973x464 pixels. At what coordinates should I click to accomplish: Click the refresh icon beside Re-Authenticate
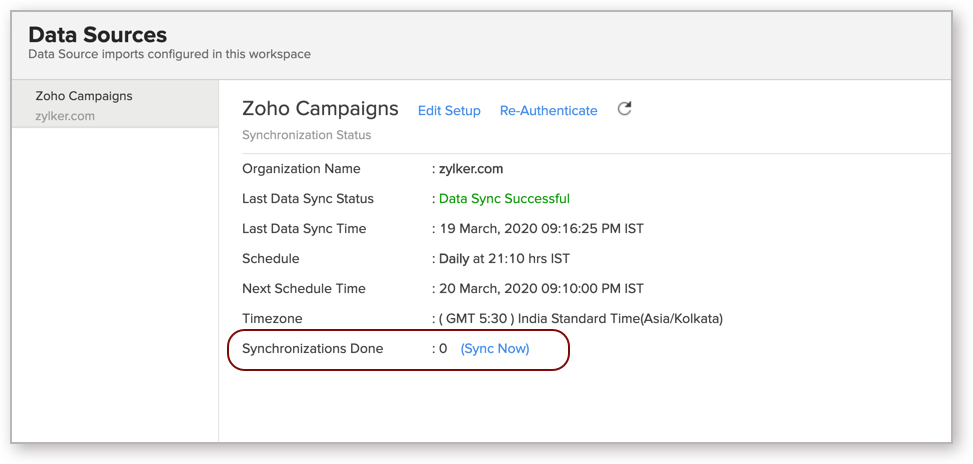coord(624,109)
